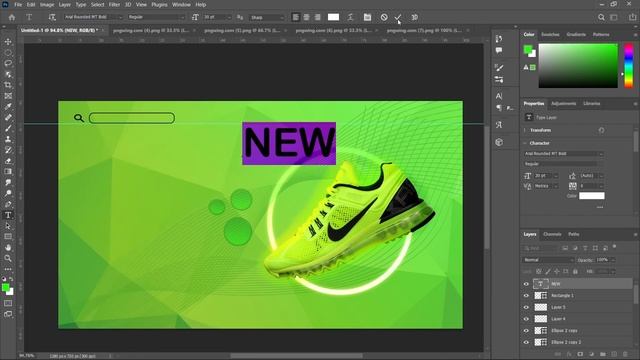Click the Home icon in options bar
640x360 pixels.
click(x=12, y=17)
